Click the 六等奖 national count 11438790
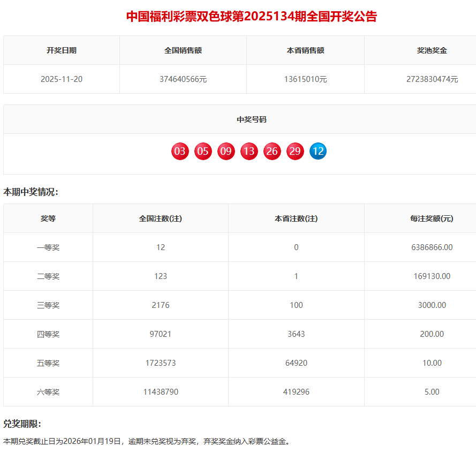This screenshot has height=460, width=476. tap(161, 392)
